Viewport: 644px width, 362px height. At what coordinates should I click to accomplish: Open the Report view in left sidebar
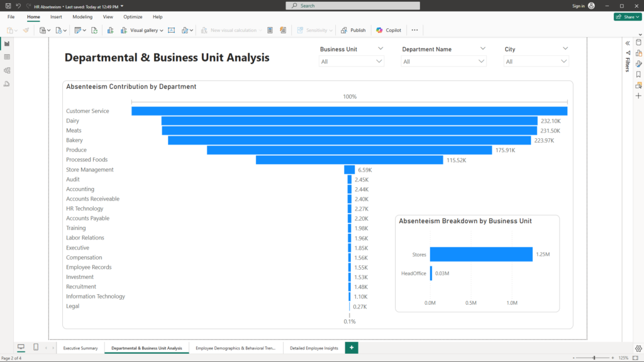tap(7, 43)
